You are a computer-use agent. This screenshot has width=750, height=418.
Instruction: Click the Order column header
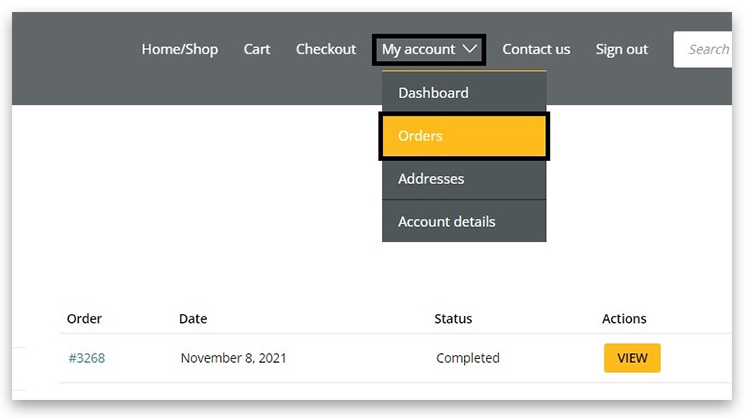(x=84, y=319)
